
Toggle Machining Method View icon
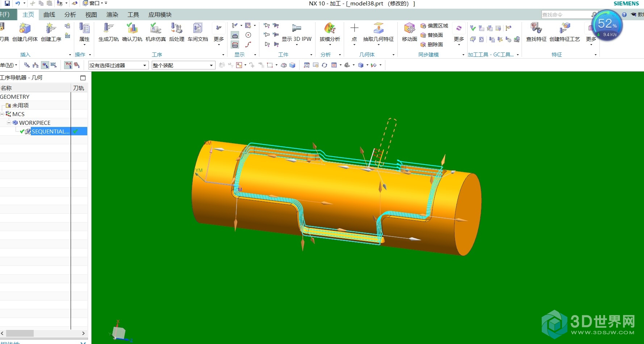pos(54,65)
